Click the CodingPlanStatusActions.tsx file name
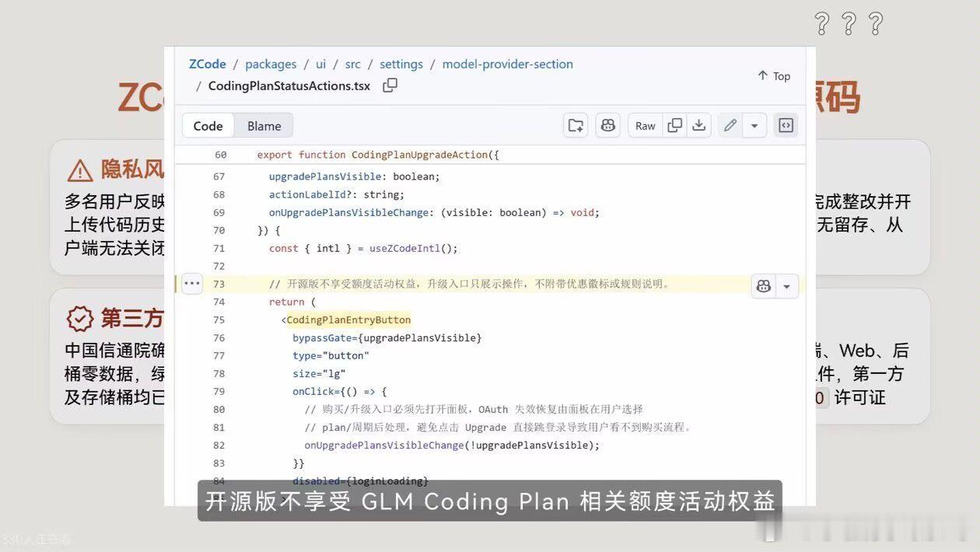The width and height of the screenshot is (980, 552). [289, 86]
